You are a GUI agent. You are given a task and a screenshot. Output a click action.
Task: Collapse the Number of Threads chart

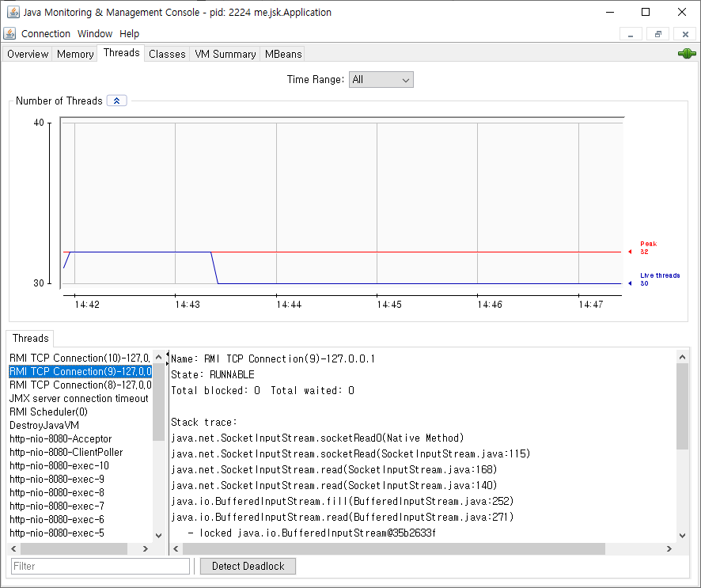(x=116, y=101)
